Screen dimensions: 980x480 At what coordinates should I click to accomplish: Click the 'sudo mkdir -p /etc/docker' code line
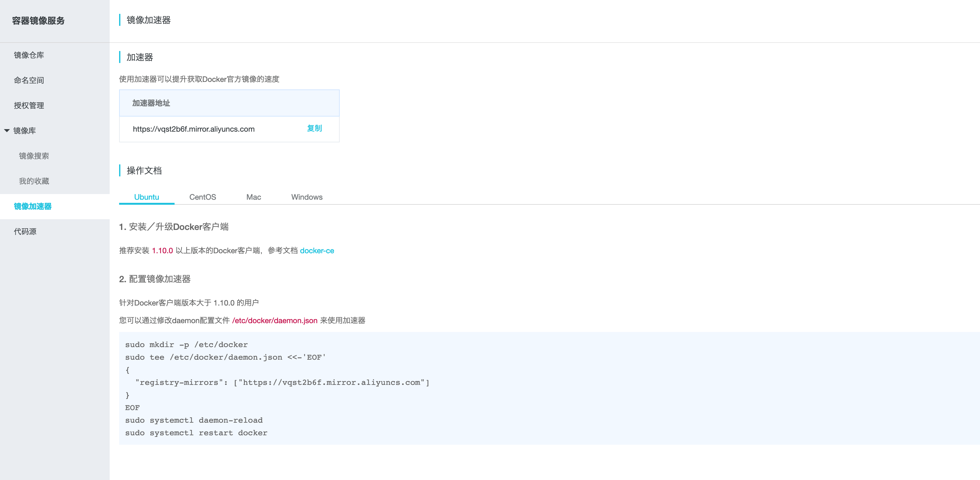[187, 345]
